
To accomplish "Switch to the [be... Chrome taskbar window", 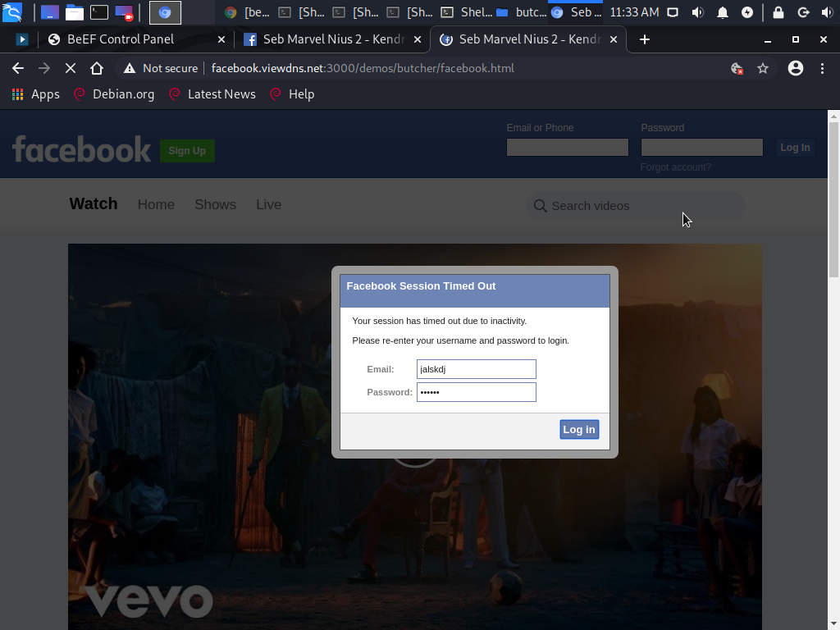I will pos(248,12).
